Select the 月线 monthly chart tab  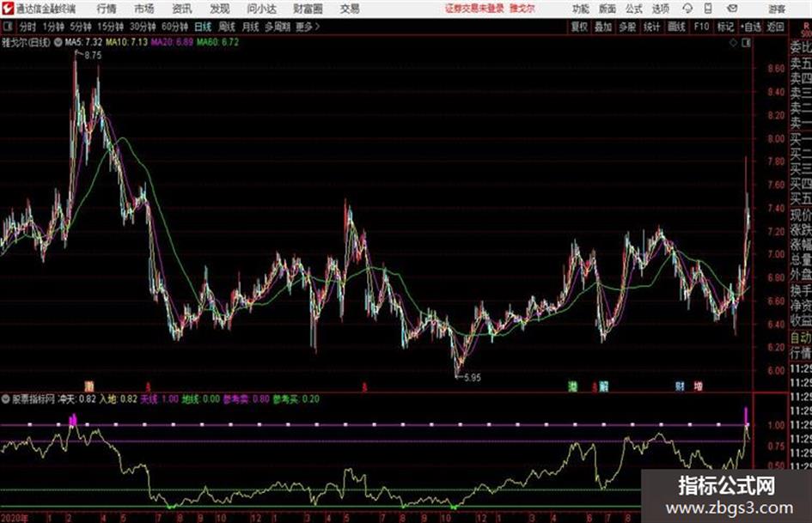click(250, 27)
